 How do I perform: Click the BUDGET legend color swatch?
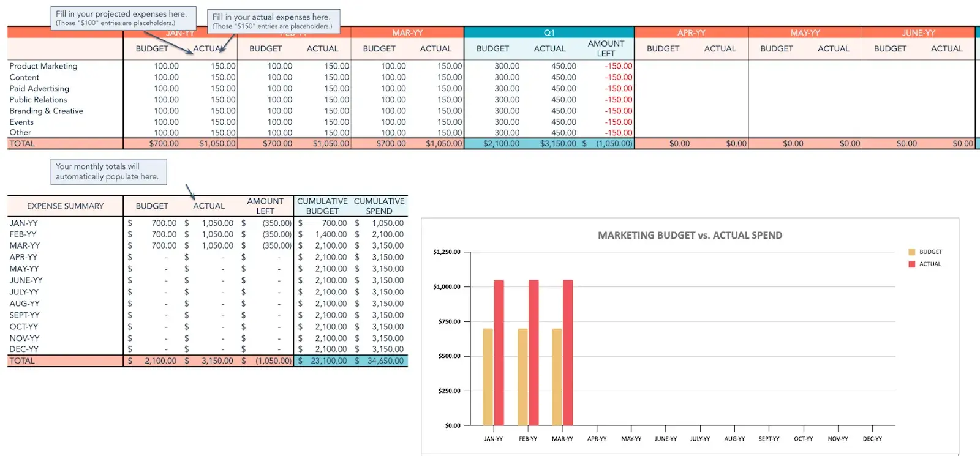click(x=911, y=252)
